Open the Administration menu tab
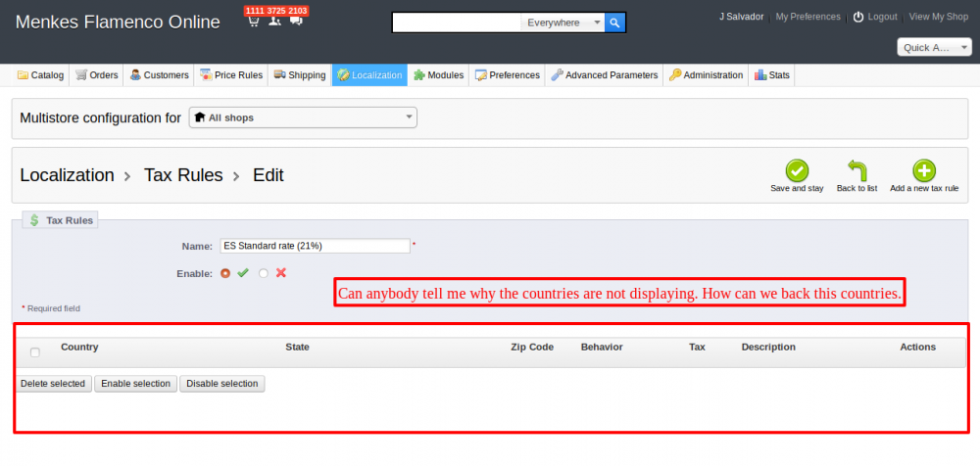This screenshot has width=980, height=466. click(706, 75)
